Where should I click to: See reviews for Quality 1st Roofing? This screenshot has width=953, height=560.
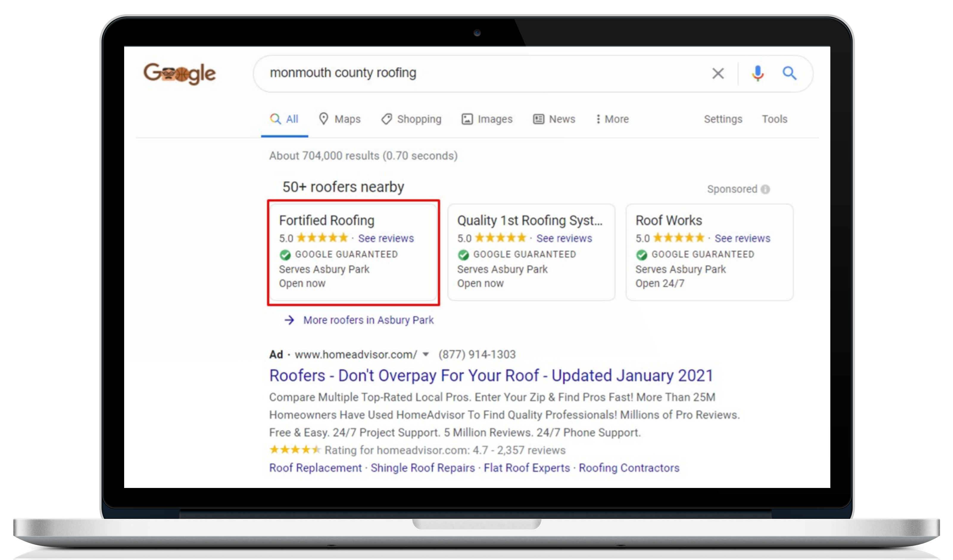tap(564, 238)
